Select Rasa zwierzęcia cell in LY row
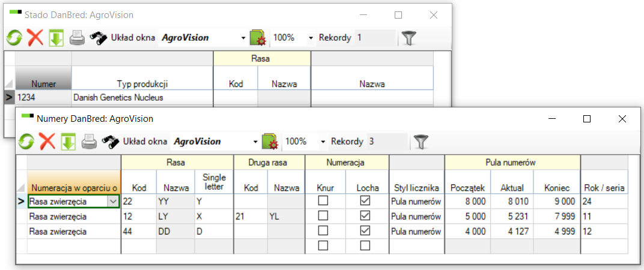Image resolution: width=644 pixels, height=270 pixels. (74, 216)
